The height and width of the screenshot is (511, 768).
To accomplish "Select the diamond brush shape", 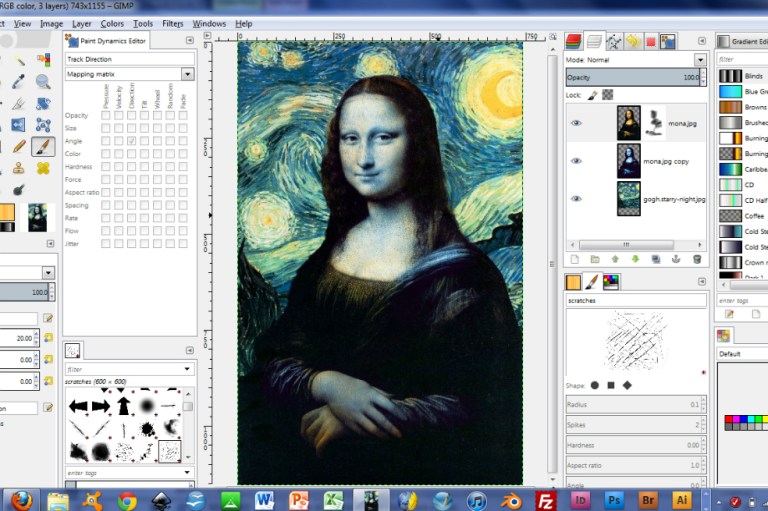I will [x=627, y=386].
